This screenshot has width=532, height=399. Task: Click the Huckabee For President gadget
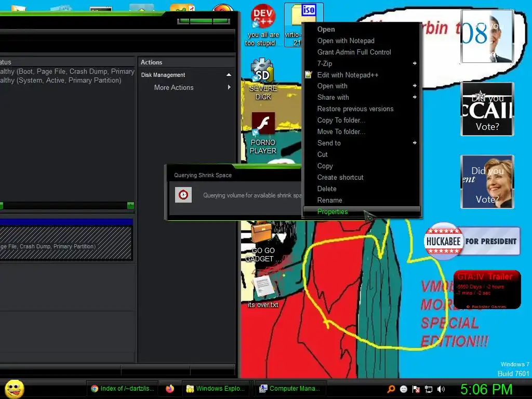point(472,241)
